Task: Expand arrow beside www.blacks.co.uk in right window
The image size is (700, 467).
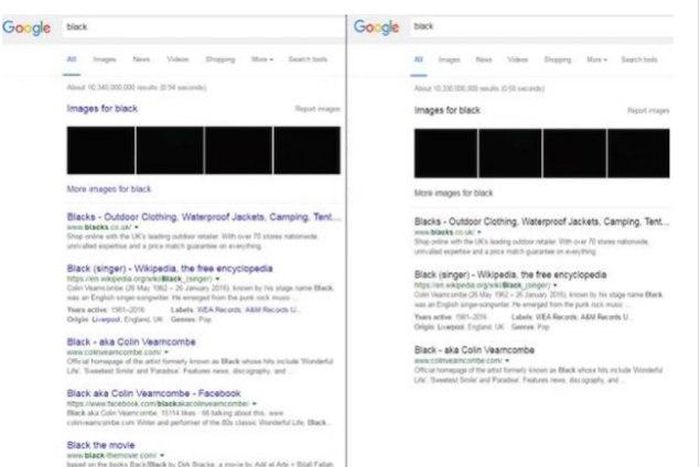Action: tap(479, 232)
